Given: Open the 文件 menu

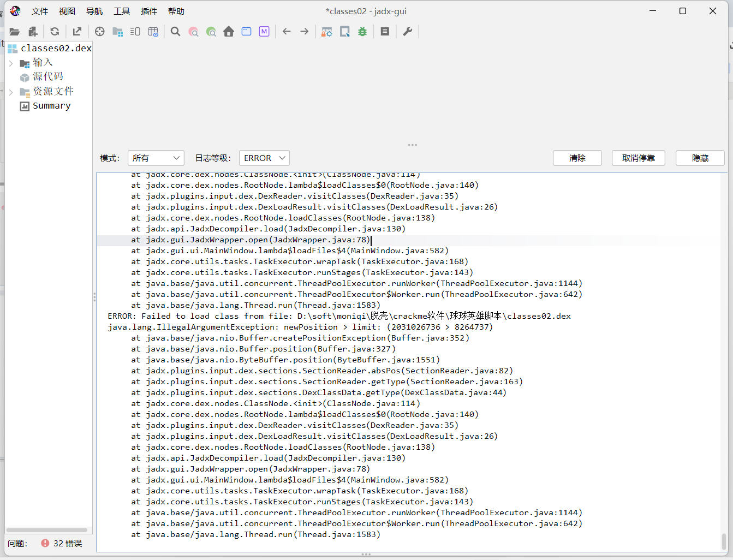Looking at the screenshot, I should [x=40, y=11].
